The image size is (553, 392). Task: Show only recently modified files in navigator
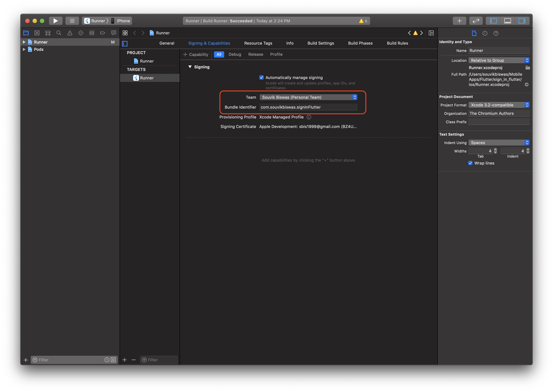(107, 360)
